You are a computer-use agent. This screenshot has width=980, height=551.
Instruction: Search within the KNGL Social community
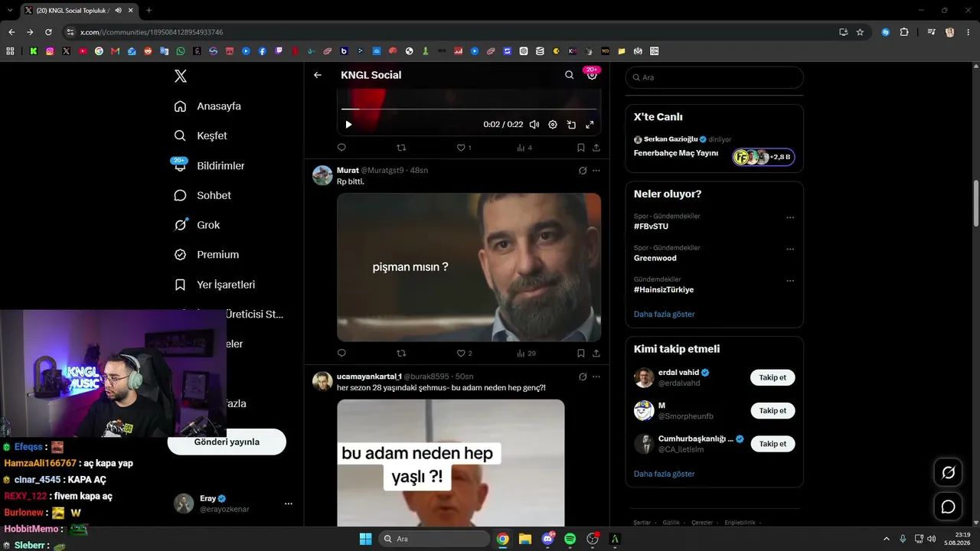569,75
